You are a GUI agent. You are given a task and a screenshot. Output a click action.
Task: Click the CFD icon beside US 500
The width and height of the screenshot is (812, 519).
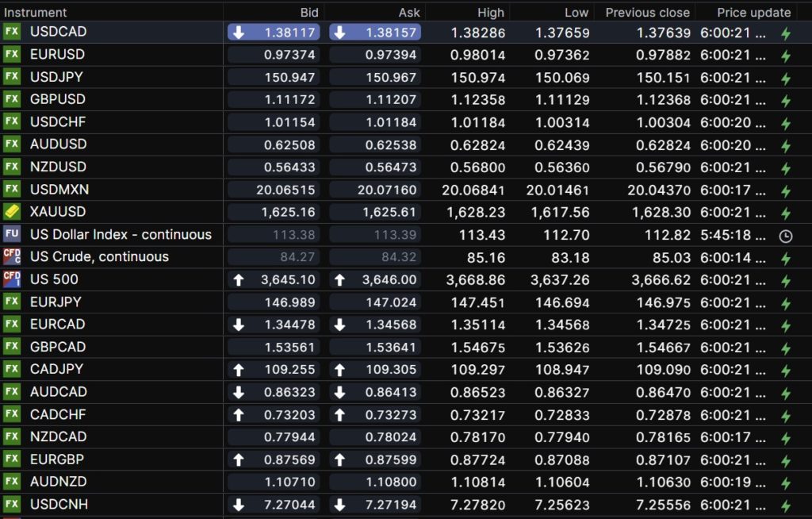12,279
